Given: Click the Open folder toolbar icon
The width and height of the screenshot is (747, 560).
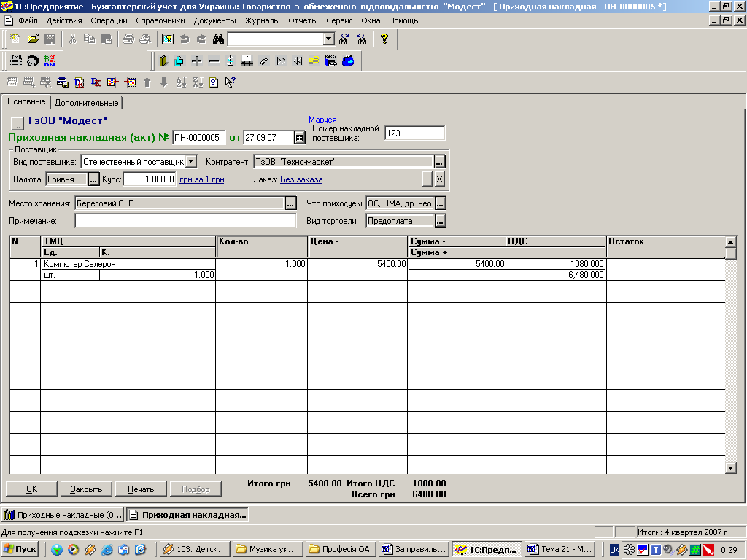Looking at the screenshot, I should [33, 39].
